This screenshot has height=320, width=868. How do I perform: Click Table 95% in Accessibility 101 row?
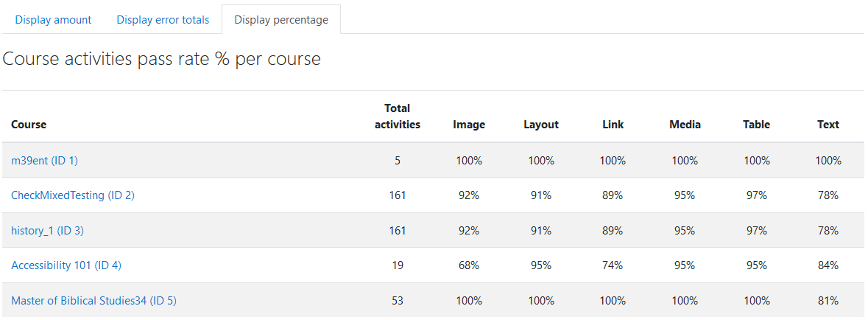(x=756, y=265)
